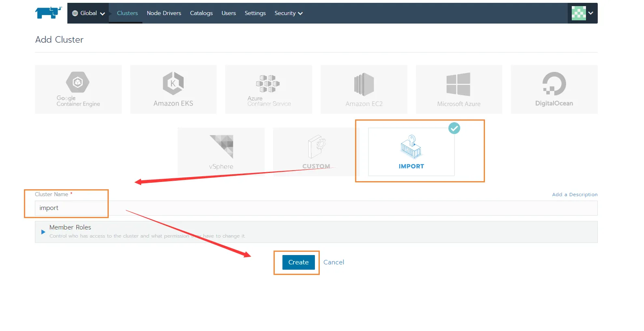
Task: Select the Azure Container Service icon
Action: pyautogui.click(x=268, y=84)
